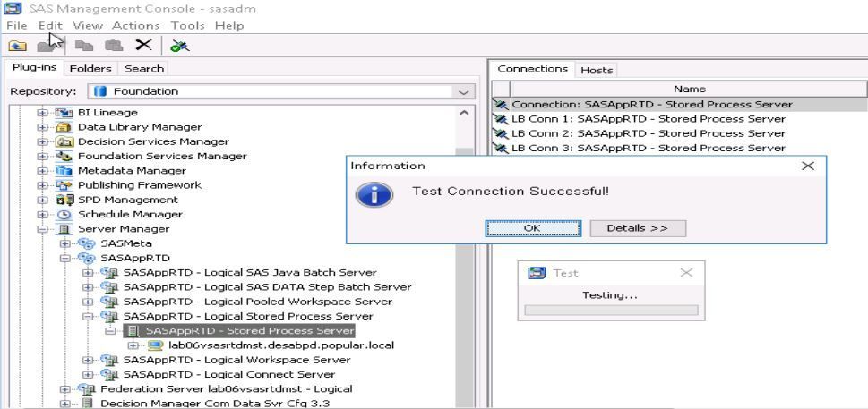Click OK in the Information dialog
This screenshot has height=409, width=868.
533,228
